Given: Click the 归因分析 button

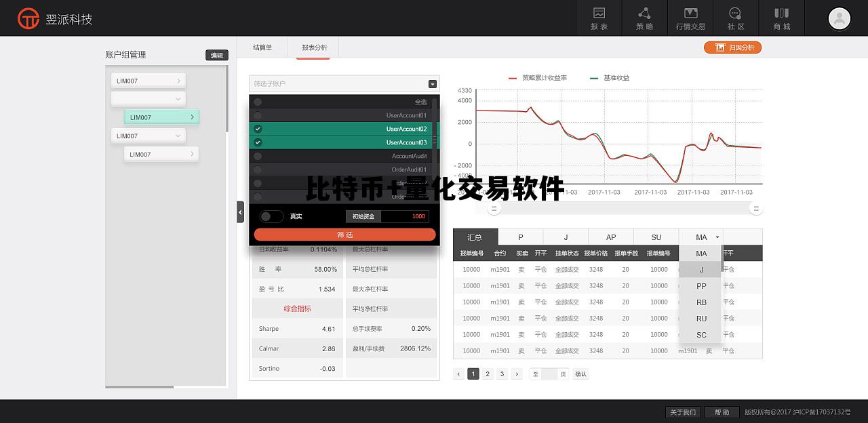Looking at the screenshot, I should click(x=733, y=47).
